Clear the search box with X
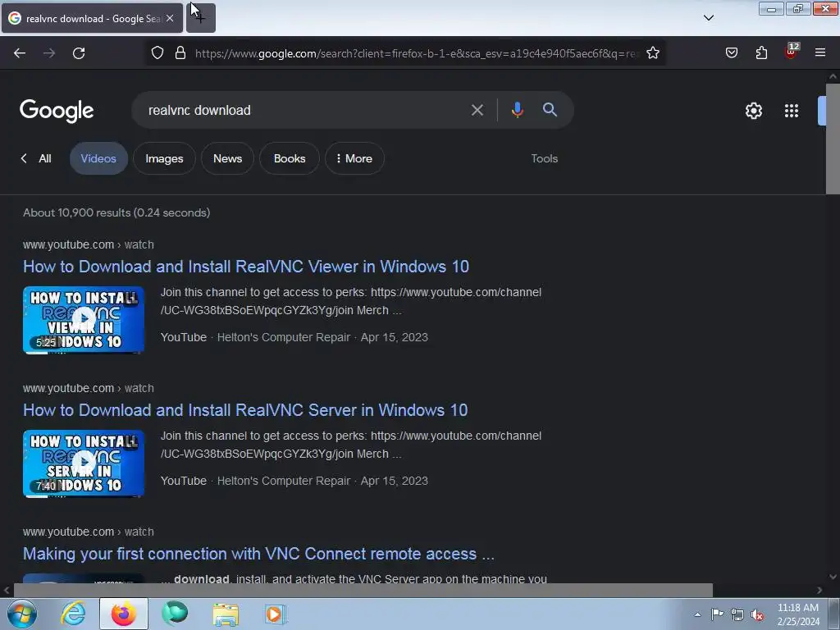Viewport: 840px width, 630px height. pos(477,111)
